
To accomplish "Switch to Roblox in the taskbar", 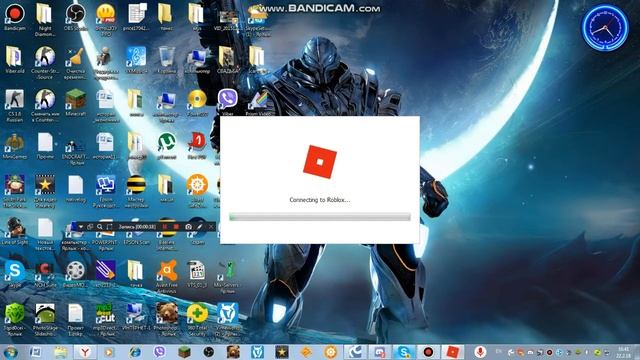I will (453, 352).
